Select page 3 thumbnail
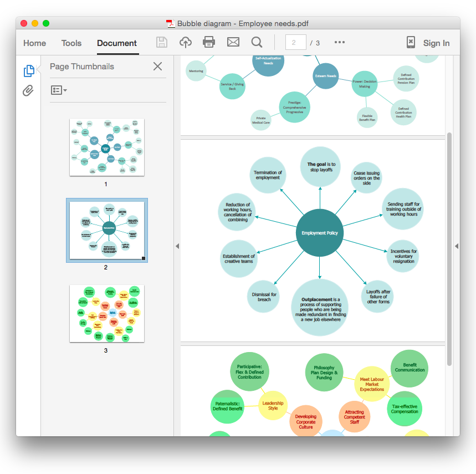The width and height of the screenshot is (476, 474). pos(107,314)
